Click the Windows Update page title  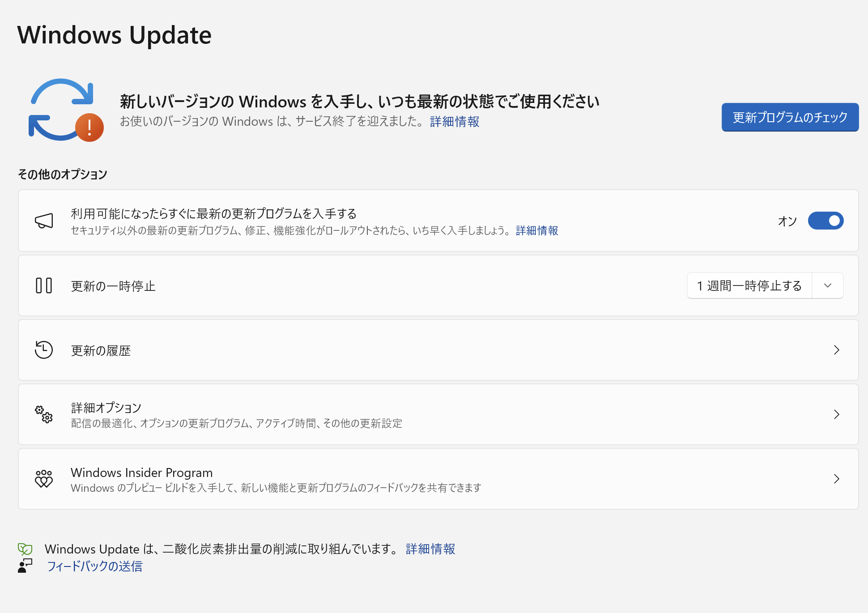tap(115, 35)
